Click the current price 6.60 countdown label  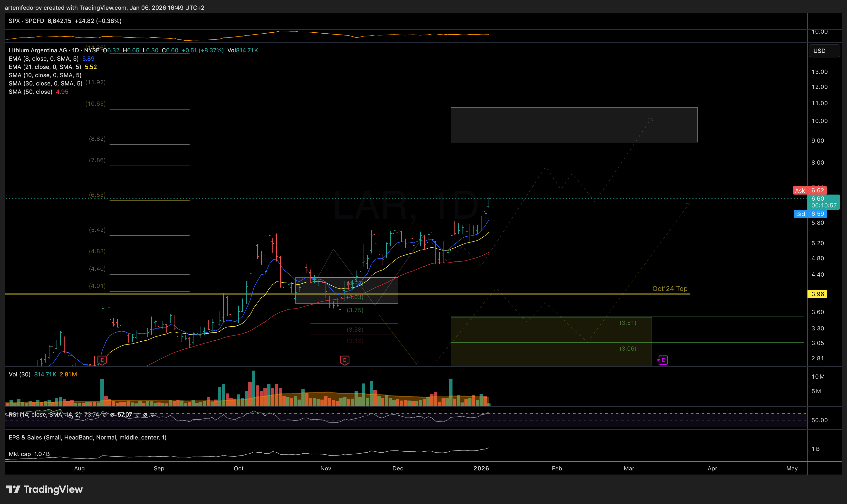pyautogui.click(x=823, y=202)
